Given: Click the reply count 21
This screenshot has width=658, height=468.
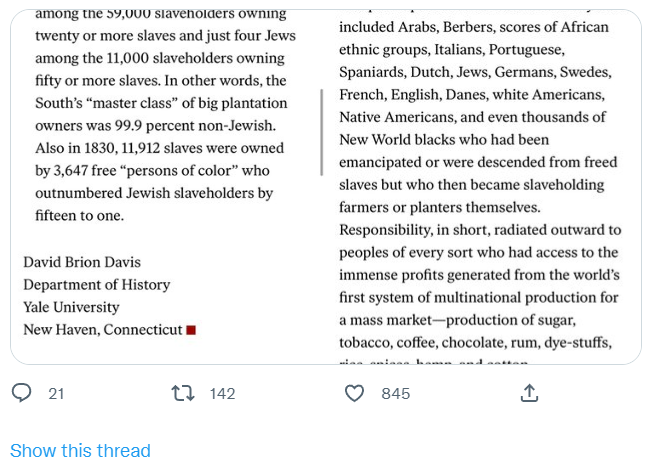Looking at the screenshot, I should (x=56, y=394).
